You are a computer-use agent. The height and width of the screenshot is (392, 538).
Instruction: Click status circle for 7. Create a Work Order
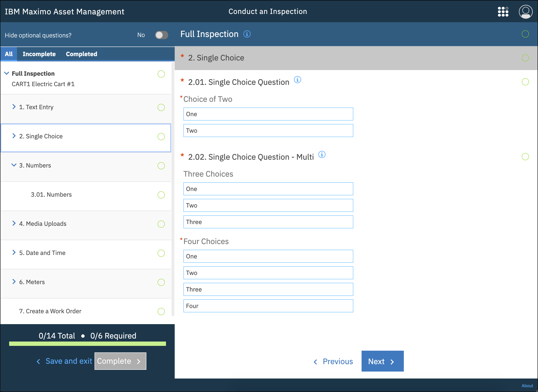[161, 311]
